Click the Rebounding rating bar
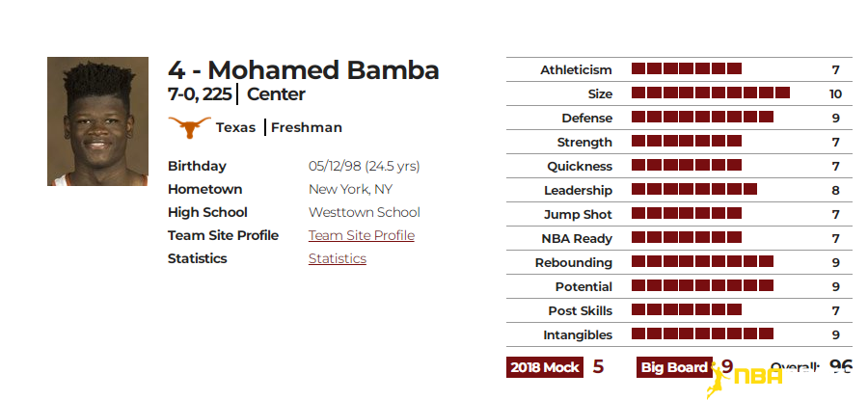This screenshot has height=400, width=868. (x=702, y=262)
